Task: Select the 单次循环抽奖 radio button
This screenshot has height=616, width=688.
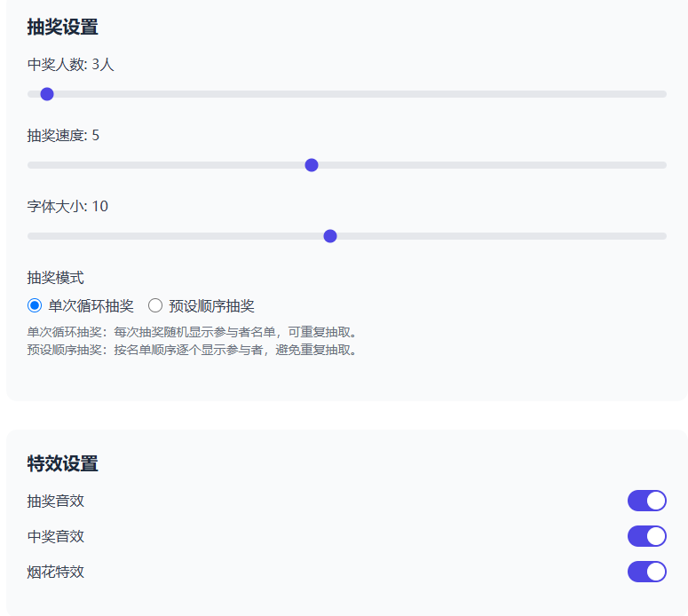Action: (35, 306)
